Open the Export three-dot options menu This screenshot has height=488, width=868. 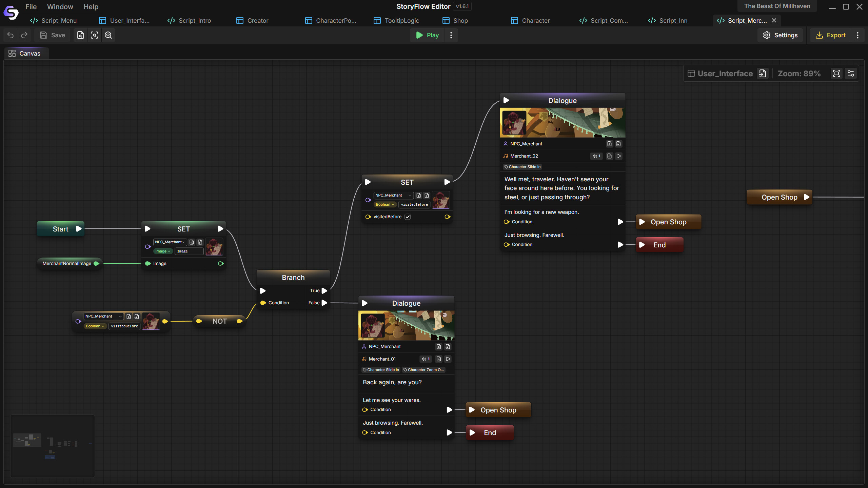[x=857, y=35]
